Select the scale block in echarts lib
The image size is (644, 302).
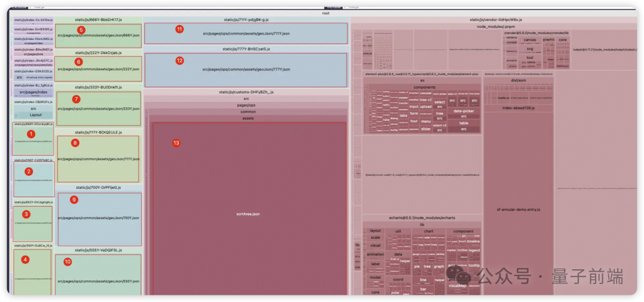point(375,238)
